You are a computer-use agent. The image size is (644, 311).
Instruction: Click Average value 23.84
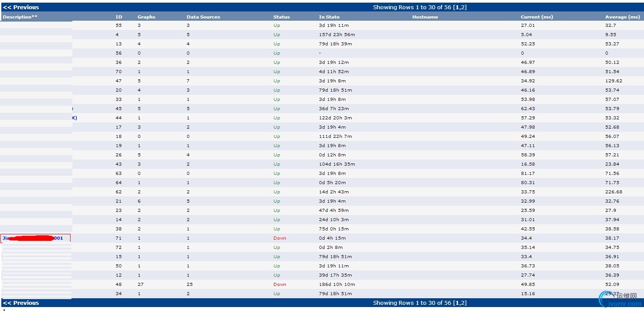pos(612,164)
